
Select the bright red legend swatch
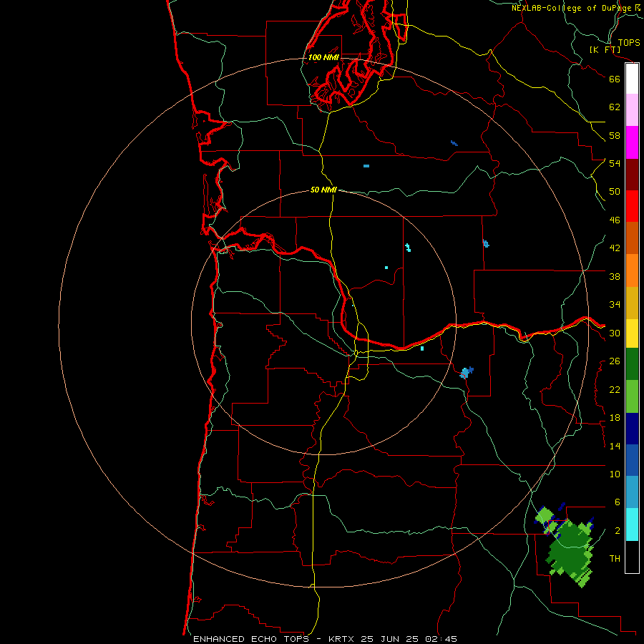click(632, 206)
